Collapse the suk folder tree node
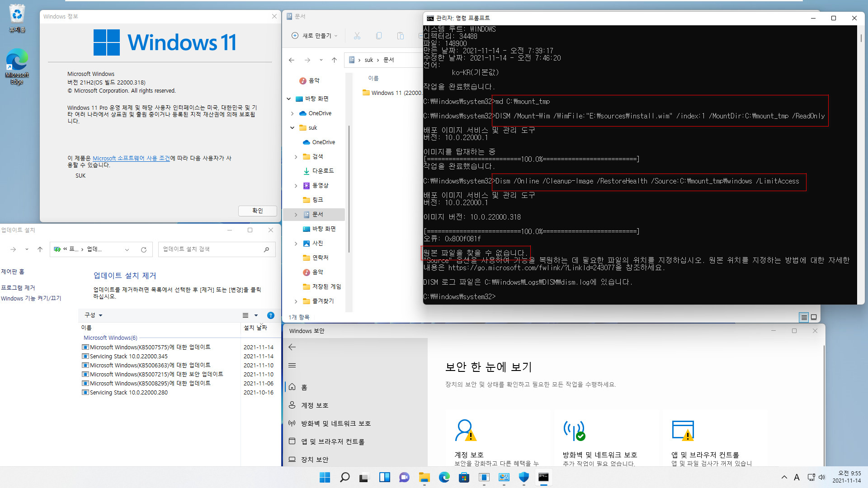Viewport: 868px width, 488px height. click(x=292, y=128)
